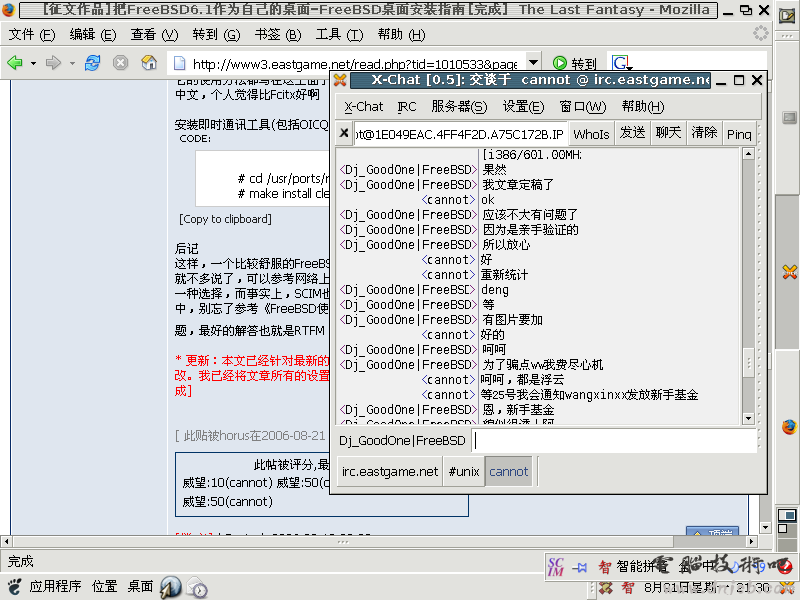
Task: Open Mozilla 书签(B) menu
Action: [x=278, y=35]
